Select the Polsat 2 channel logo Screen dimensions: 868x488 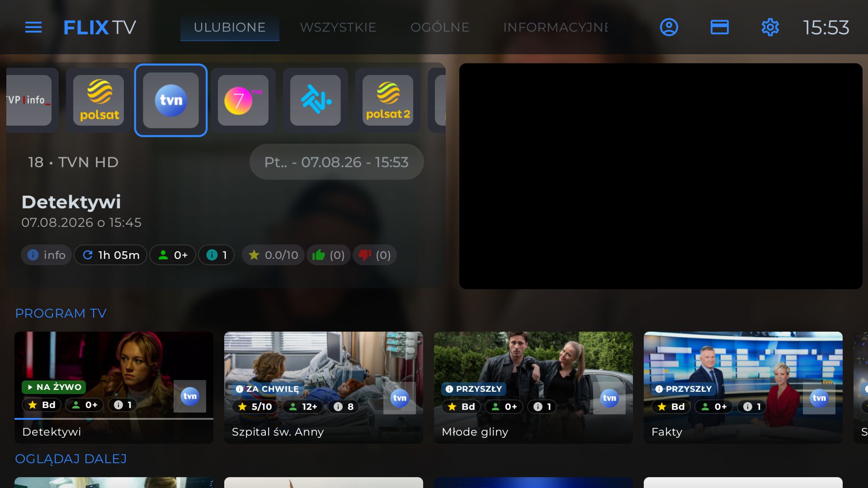point(388,100)
